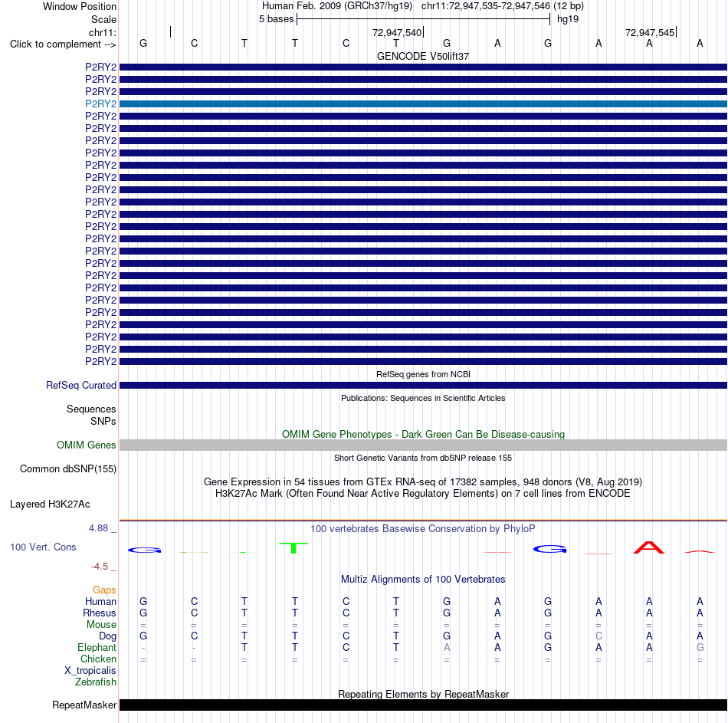Select the 'Chicken' alignment row label
728x723 pixels.
[x=98, y=659]
